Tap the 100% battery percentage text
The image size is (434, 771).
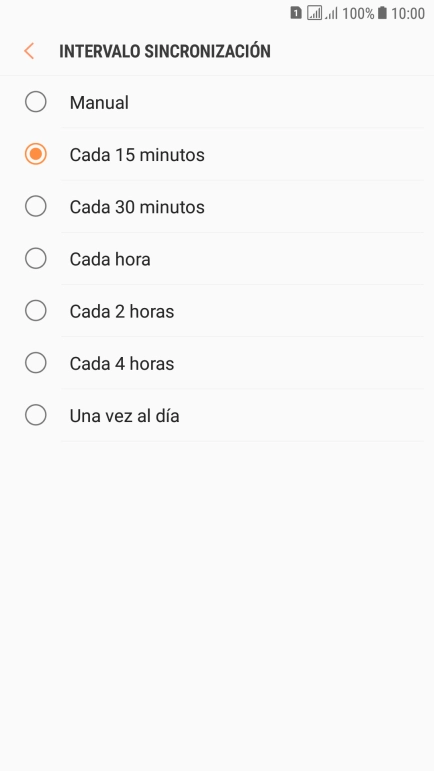point(358,13)
